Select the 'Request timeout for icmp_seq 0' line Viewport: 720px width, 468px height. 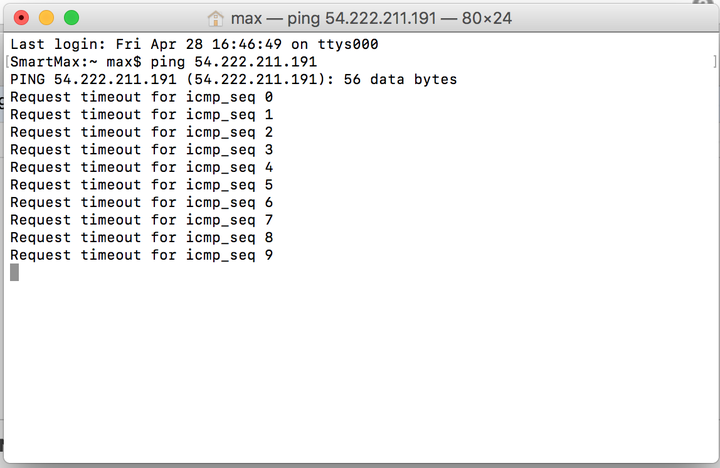(141, 97)
